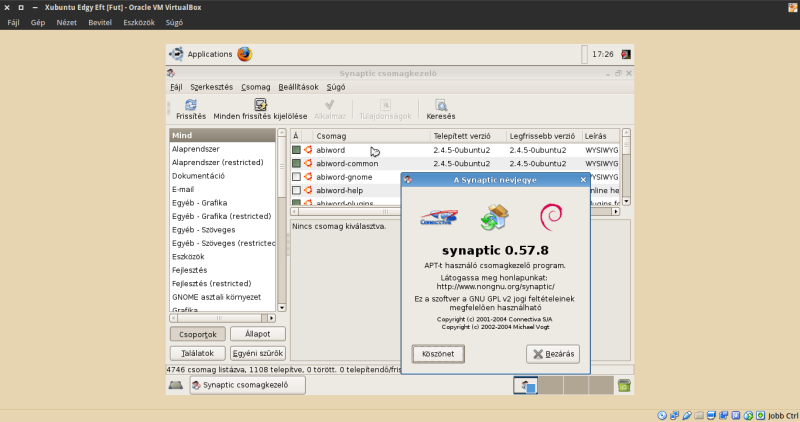Image resolution: width=800 pixels, height=422 pixels.
Task: Click the show desktop icon in bottom panel
Action: point(175,385)
